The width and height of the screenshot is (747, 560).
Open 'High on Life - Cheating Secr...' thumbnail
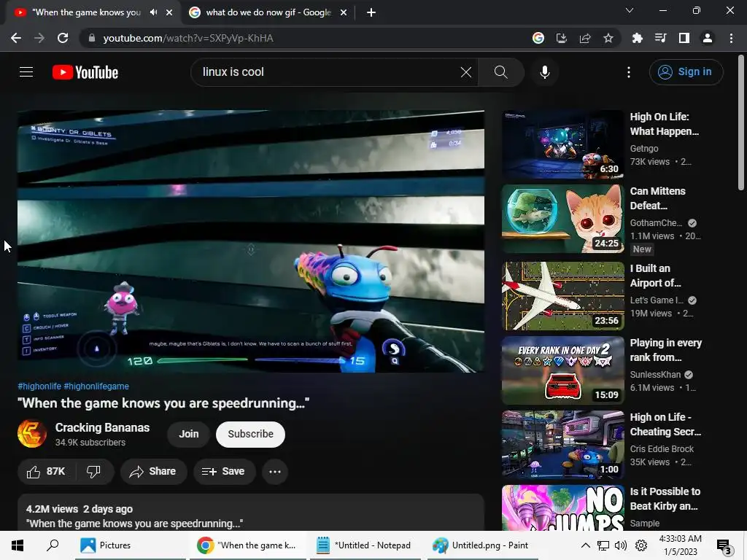(x=562, y=444)
